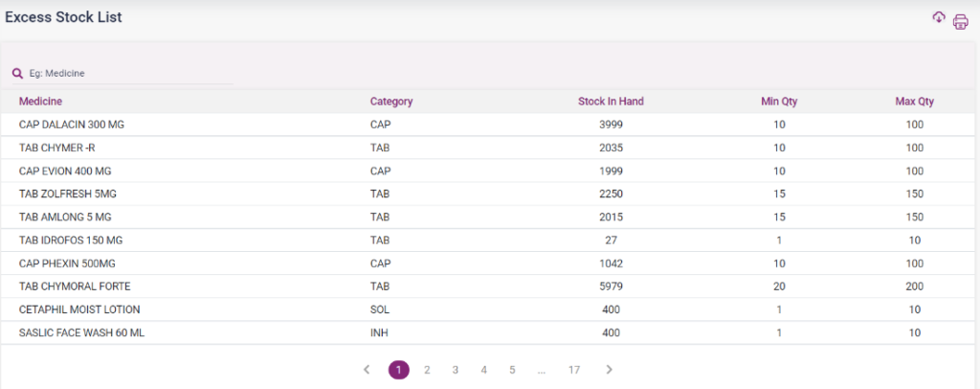Open page 2 of results
The width and height of the screenshot is (980, 389).
(427, 370)
